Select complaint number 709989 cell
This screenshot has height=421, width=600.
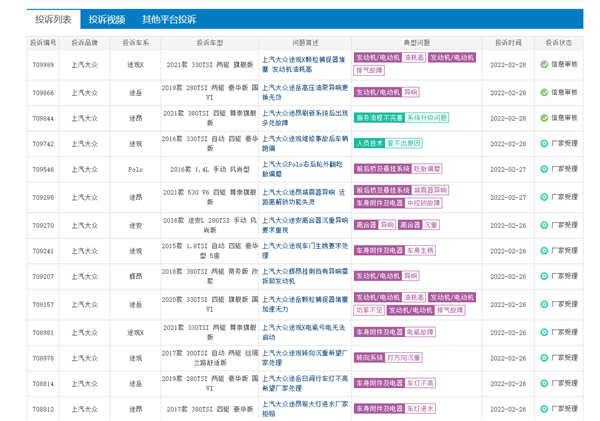pyautogui.click(x=43, y=65)
